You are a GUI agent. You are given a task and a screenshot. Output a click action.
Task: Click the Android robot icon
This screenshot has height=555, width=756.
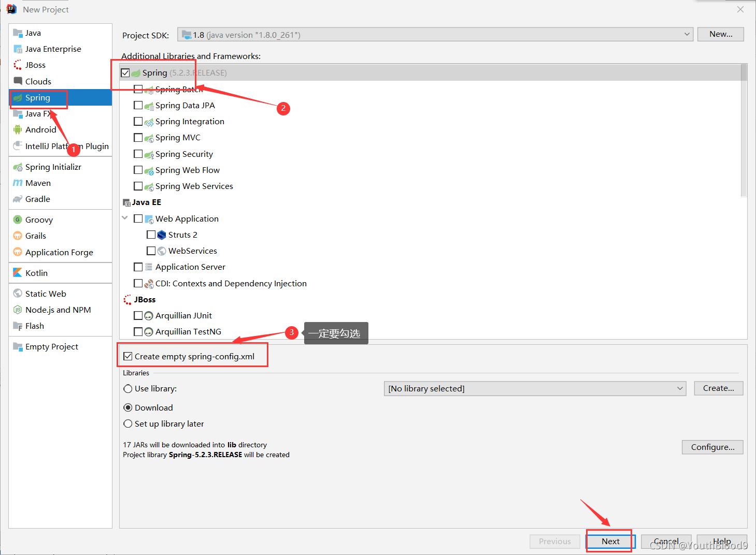[x=18, y=130]
